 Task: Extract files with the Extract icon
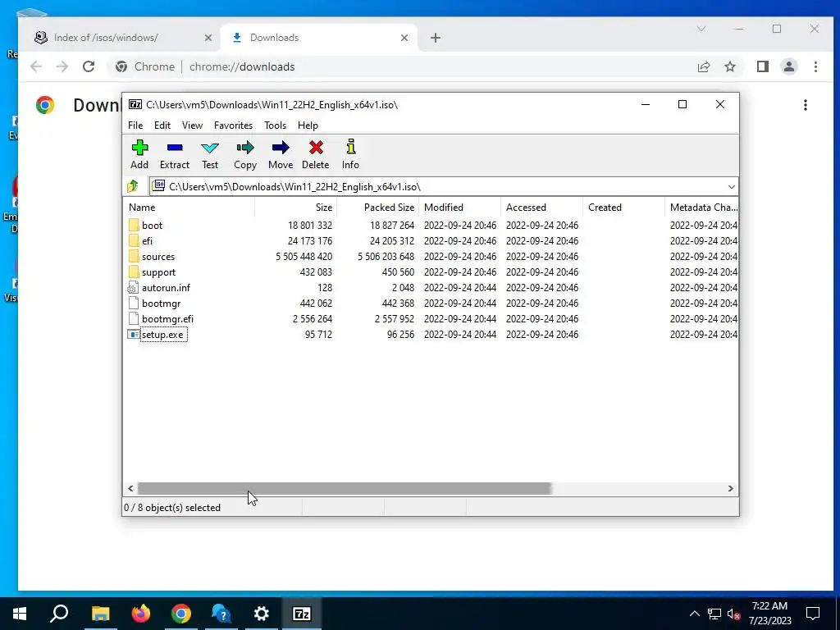tap(175, 148)
